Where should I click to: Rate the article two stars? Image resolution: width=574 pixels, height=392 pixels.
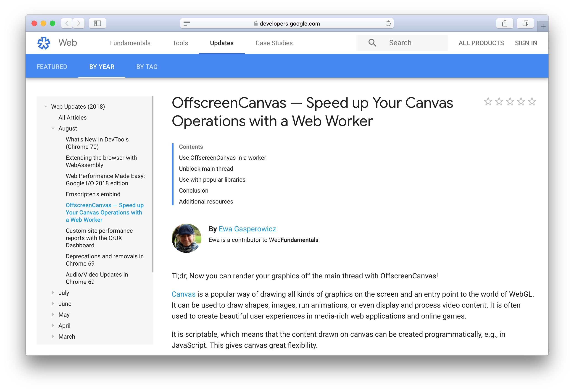pyautogui.click(x=499, y=101)
